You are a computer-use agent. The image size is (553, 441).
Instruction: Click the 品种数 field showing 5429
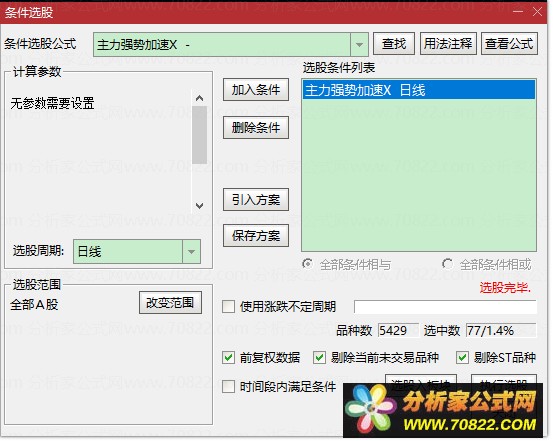[x=398, y=331]
